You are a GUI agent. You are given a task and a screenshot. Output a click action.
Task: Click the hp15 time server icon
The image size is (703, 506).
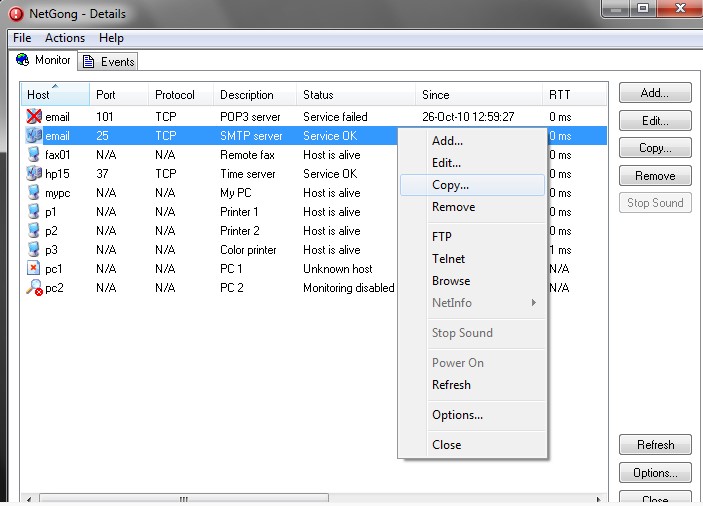tap(33, 174)
